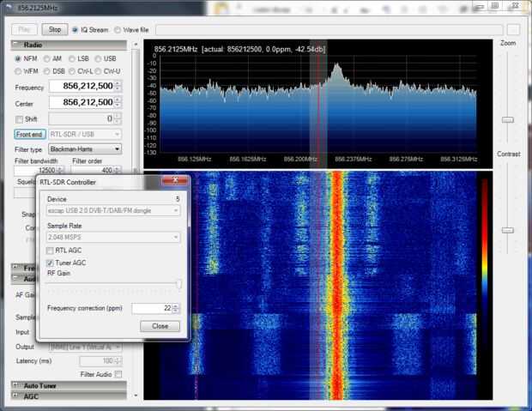Click the Close button in controller dialog

click(160, 326)
